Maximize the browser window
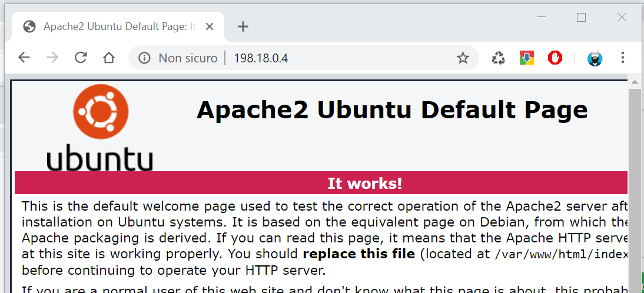The image size is (644, 293). pyautogui.click(x=581, y=18)
